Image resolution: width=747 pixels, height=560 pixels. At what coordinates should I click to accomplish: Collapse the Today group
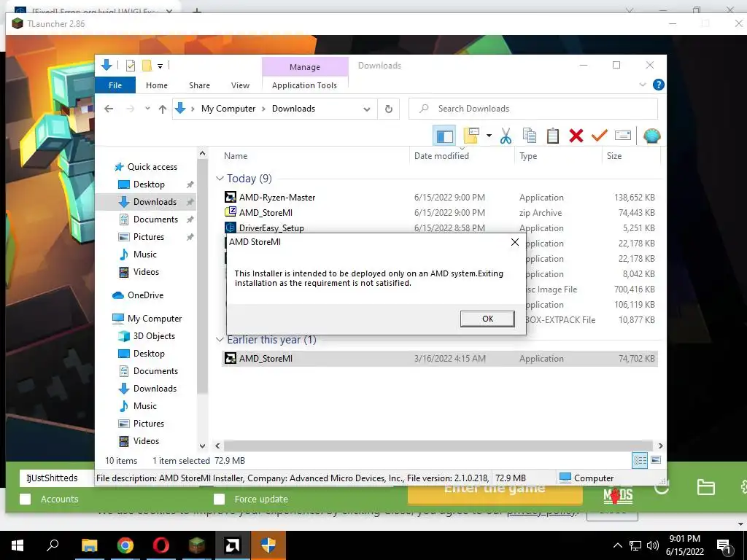(x=220, y=179)
